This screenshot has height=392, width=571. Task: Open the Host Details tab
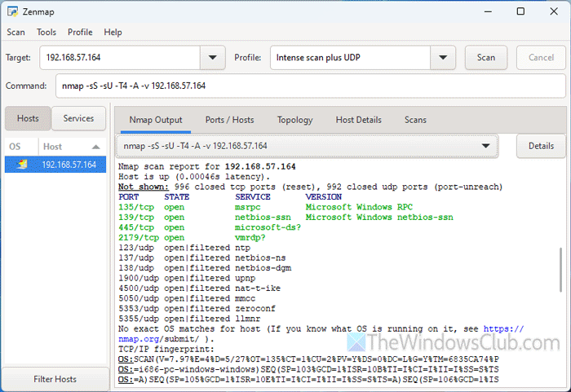pyautogui.click(x=358, y=120)
